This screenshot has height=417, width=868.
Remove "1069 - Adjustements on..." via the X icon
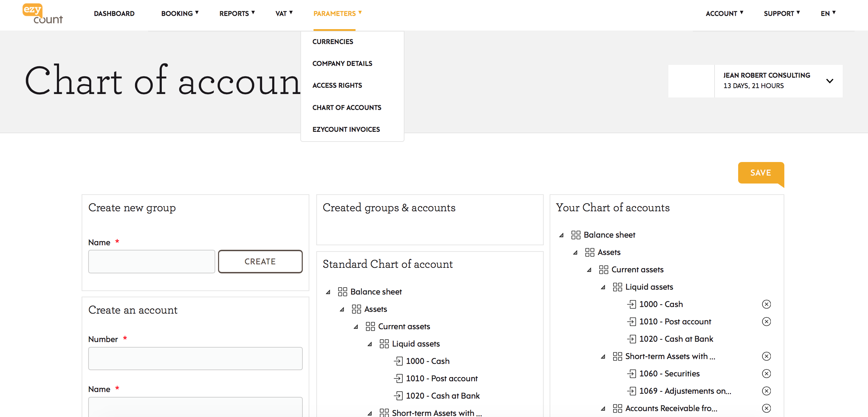pyautogui.click(x=767, y=391)
